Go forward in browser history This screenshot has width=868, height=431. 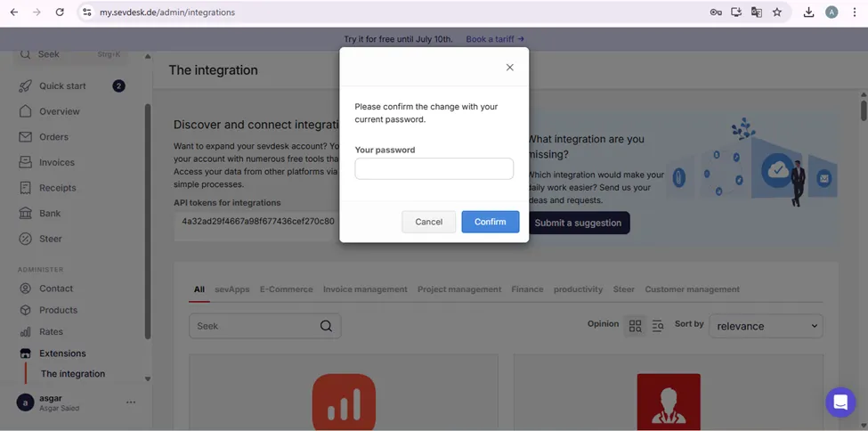coord(37,12)
